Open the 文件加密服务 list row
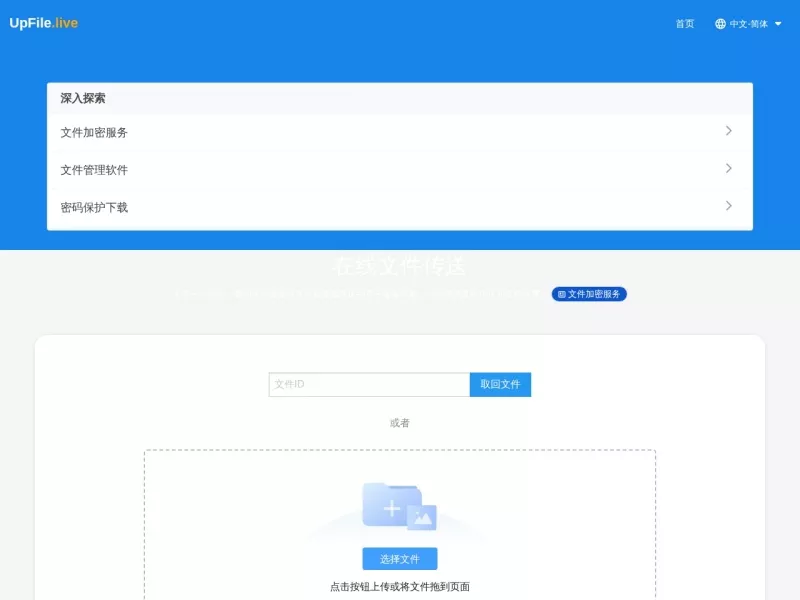This screenshot has height=600, width=800. [x=399, y=133]
